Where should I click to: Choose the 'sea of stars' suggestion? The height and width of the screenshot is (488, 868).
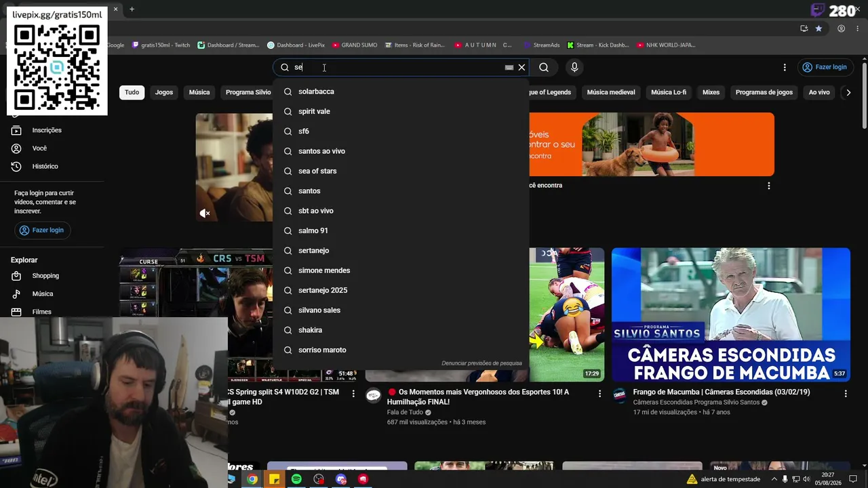(401, 171)
